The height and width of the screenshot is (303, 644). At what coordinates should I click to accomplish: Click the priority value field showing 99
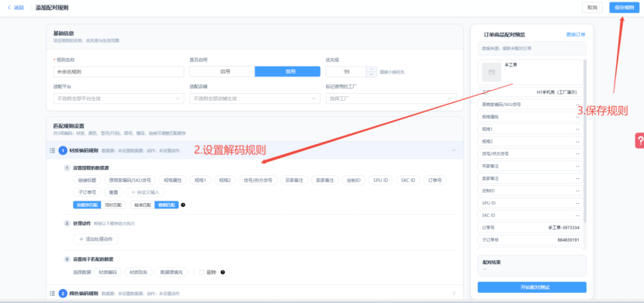pyautogui.click(x=346, y=71)
